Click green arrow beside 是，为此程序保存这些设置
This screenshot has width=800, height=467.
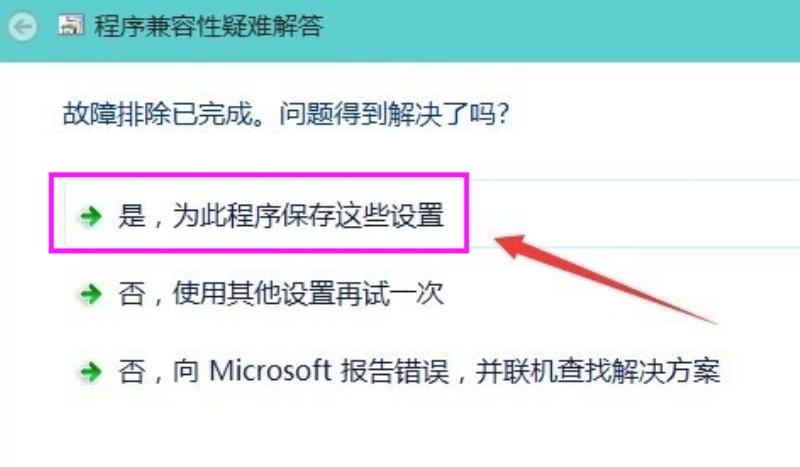point(91,216)
